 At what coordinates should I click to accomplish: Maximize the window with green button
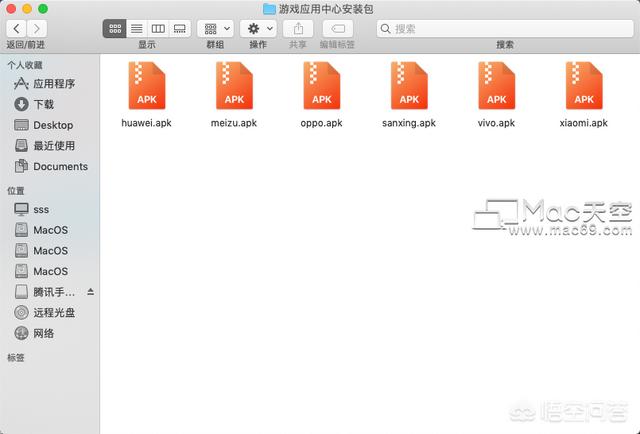coord(43,9)
